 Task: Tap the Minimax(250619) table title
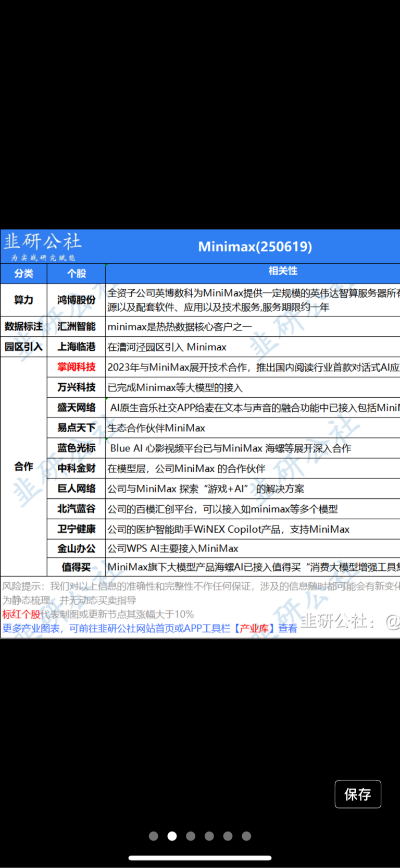tap(255, 247)
